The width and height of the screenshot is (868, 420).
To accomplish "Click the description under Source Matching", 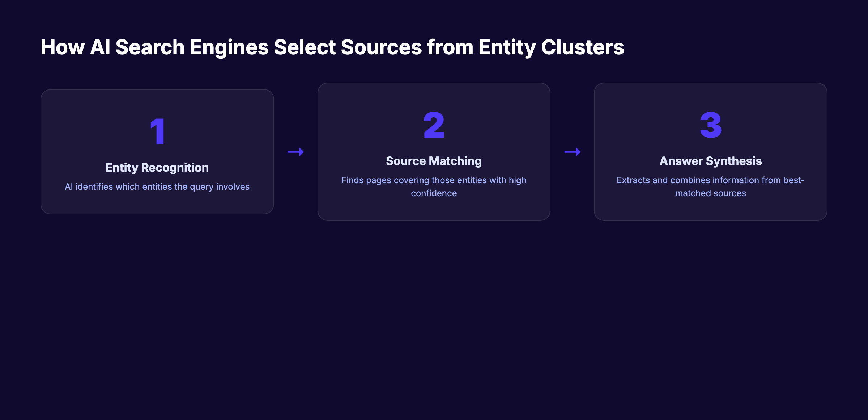I will 434,186.
